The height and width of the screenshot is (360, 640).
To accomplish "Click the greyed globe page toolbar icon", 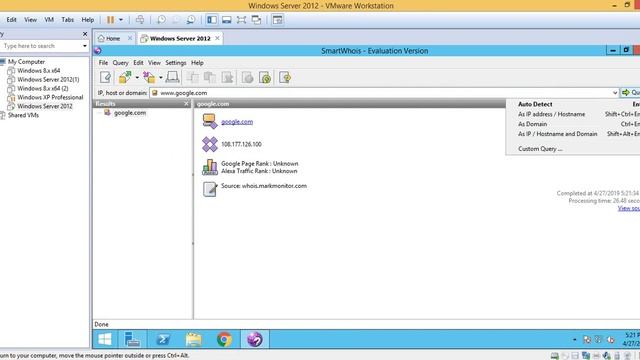I will (x=247, y=77).
